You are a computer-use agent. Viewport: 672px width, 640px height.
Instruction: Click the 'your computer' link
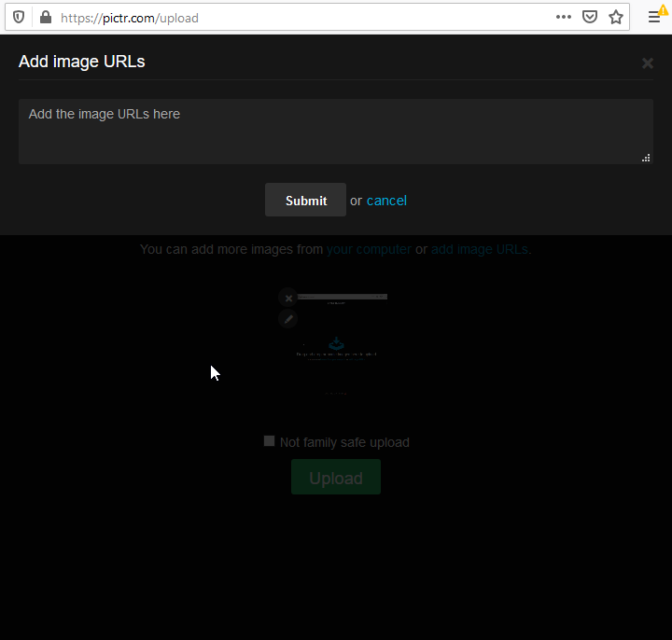(x=369, y=249)
